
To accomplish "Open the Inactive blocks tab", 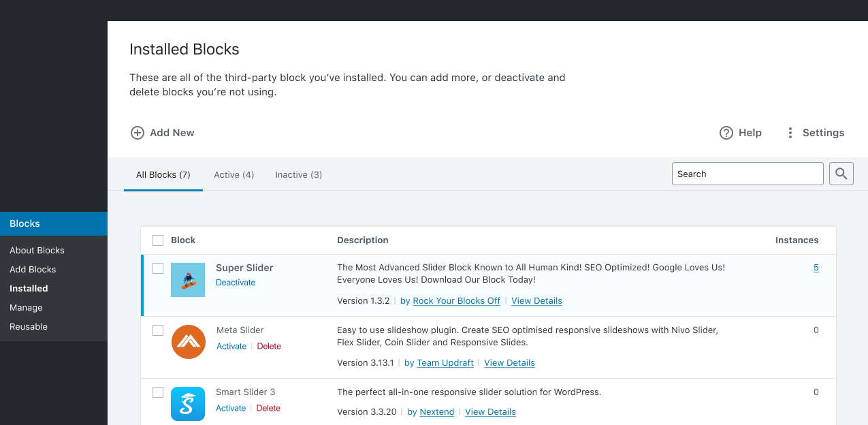I will point(298,174).
